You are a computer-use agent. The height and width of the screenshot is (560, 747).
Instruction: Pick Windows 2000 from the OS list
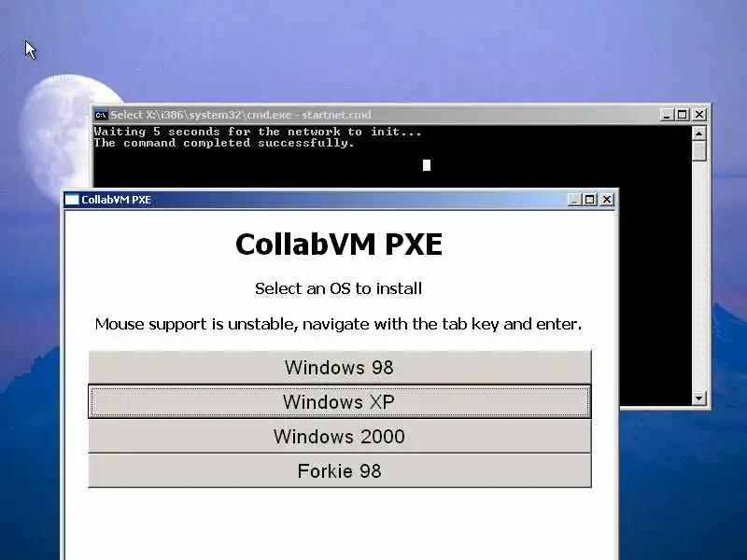click(x=340, y=437)
